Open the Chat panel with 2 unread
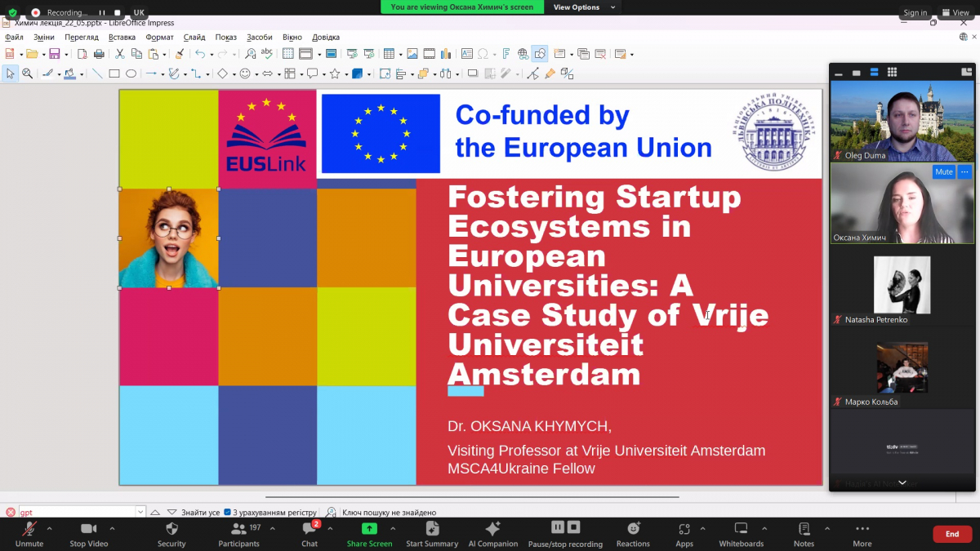980x551 pixels. tap(310, 533)
